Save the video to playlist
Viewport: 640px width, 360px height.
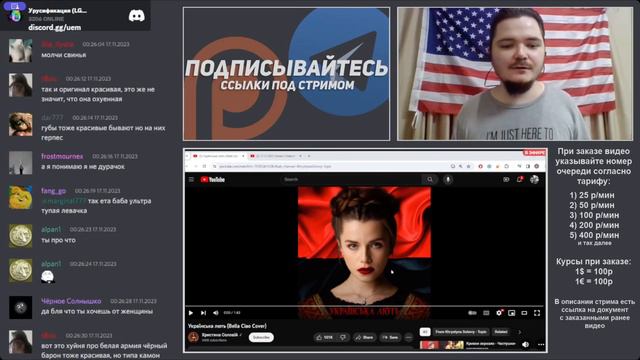(x=390, y=337)
